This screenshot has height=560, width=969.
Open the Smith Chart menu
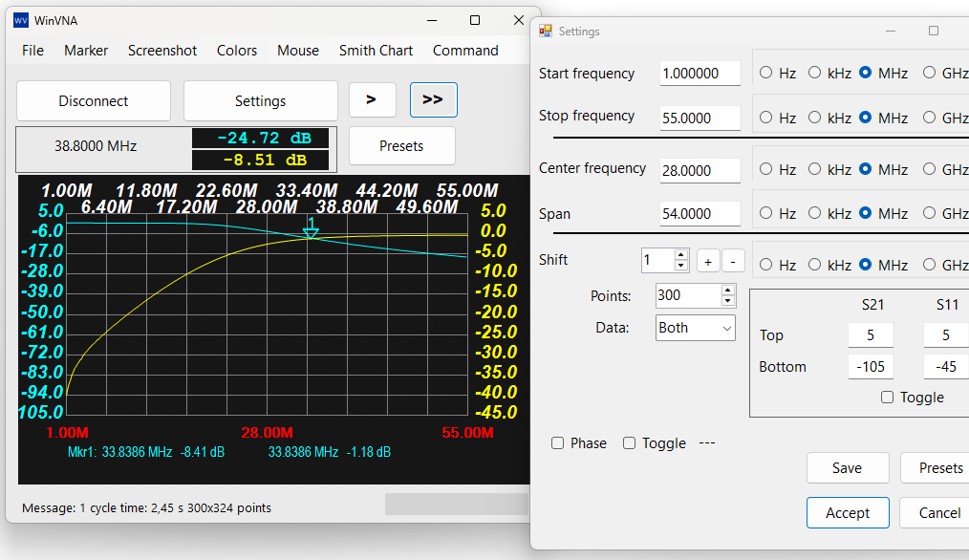(x=376, y=50)
